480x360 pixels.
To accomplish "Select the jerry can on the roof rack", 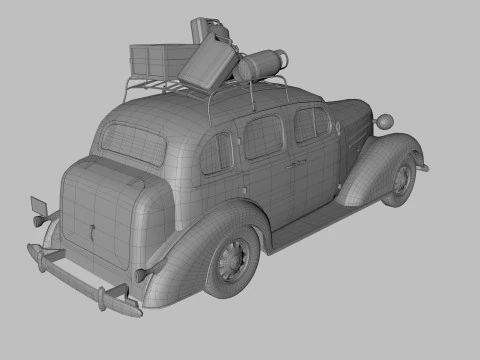I will (x=209, y=62).
